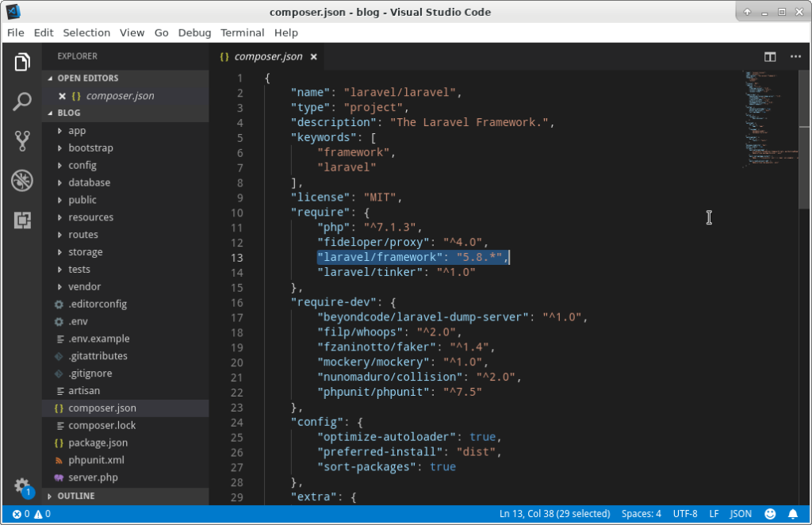The width and height of the screenshot is (812, 525).
Task: Expand the OUTLINE section
Action: (75, 496)
